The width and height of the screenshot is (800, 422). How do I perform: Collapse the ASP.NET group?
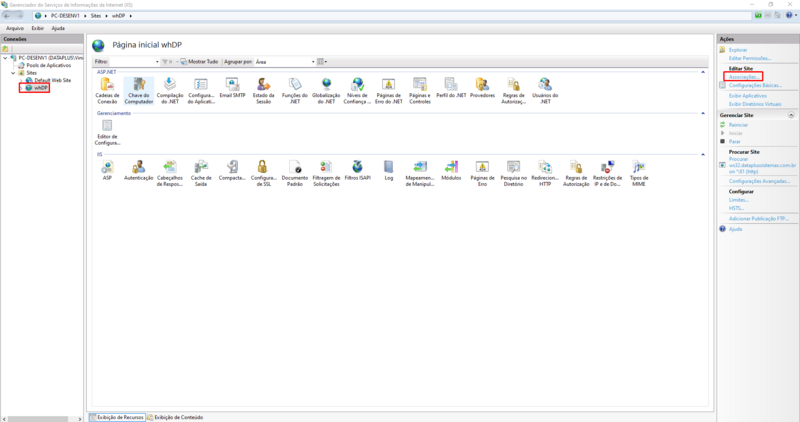coord(703,72)
